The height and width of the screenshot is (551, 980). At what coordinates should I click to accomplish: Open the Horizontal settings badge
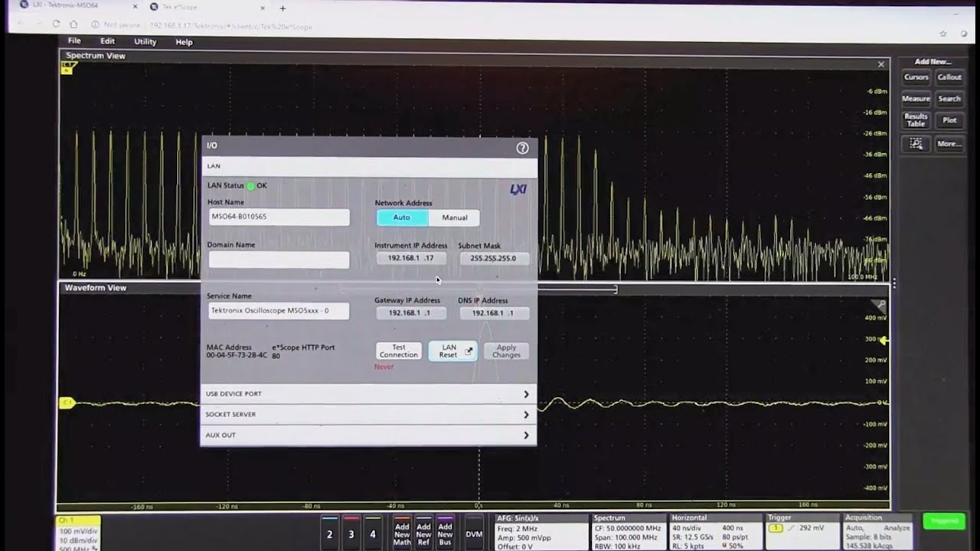[715, 532]
